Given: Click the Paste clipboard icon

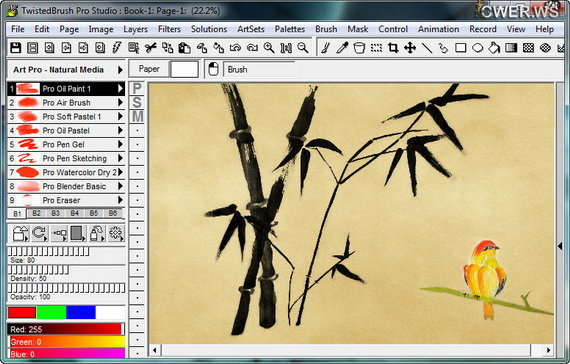Looking at the screenshot, I should [x=185, y=48].
